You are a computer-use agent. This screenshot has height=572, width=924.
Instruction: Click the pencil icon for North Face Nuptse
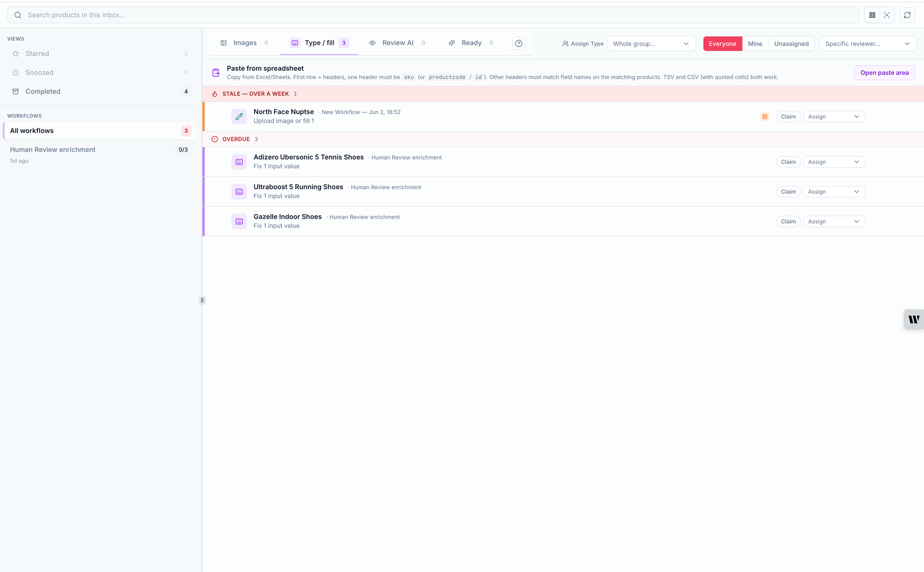239,117
